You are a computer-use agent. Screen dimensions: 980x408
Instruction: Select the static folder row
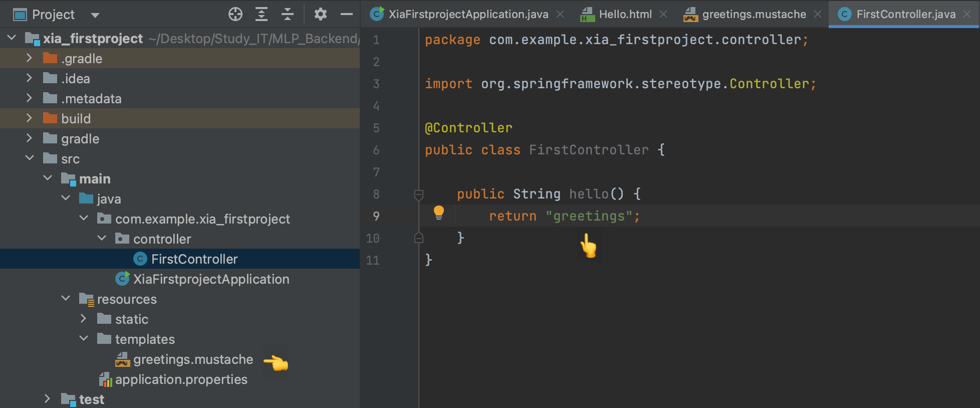(180, 319)
